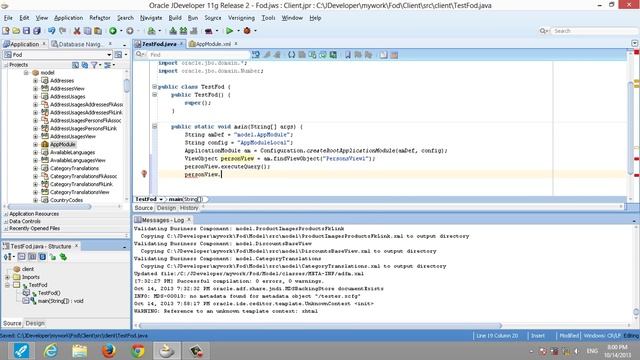Open the Refactor menu
This screenshot has width=640, height=360.
[100, 18]
